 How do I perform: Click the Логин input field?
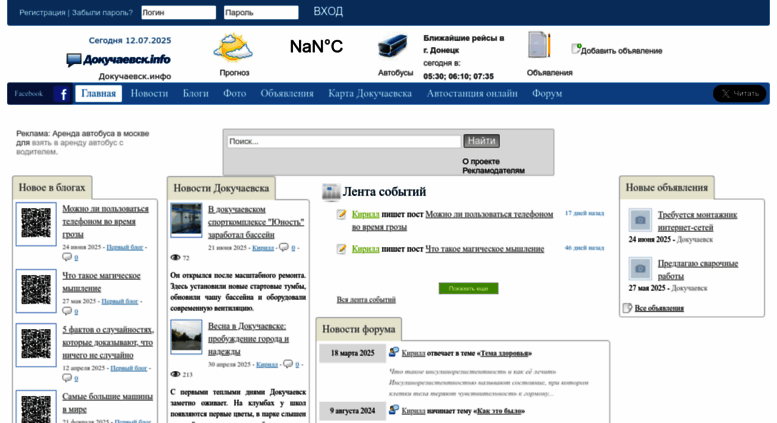pyautogui.click(x=178, y=12)
